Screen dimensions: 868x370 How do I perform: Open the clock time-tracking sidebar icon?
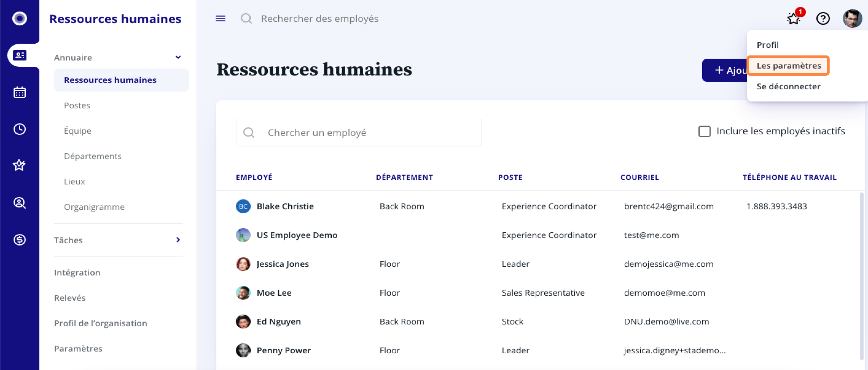click(20, 129)
